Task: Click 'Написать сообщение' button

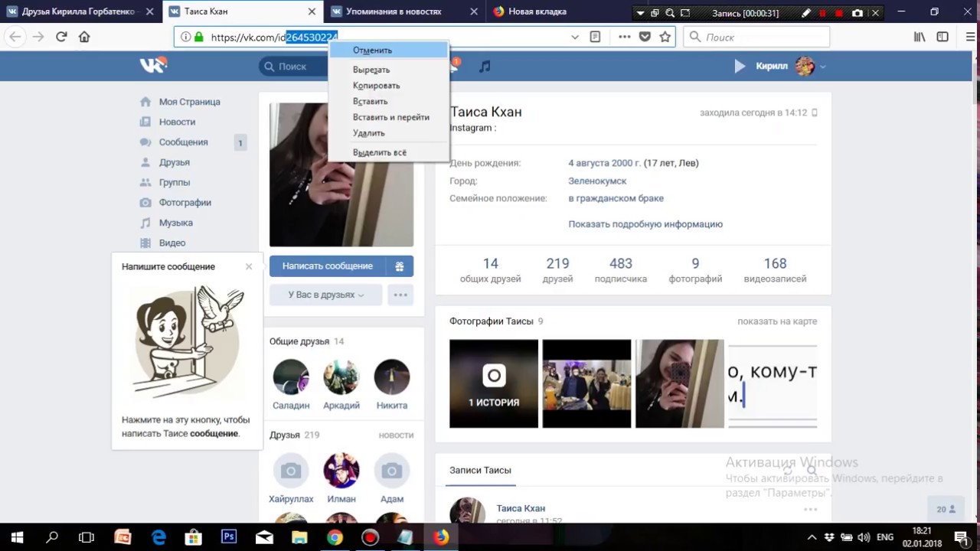Action: (327, 266)
